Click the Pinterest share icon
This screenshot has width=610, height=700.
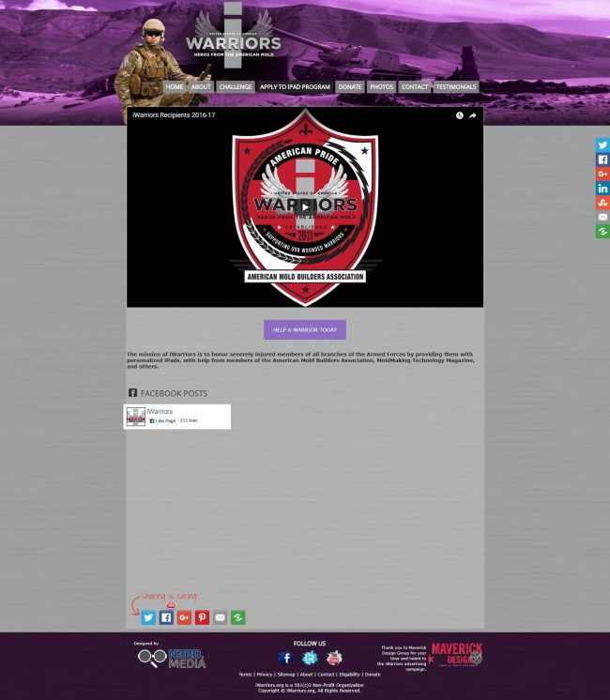(x=202, y=617)
